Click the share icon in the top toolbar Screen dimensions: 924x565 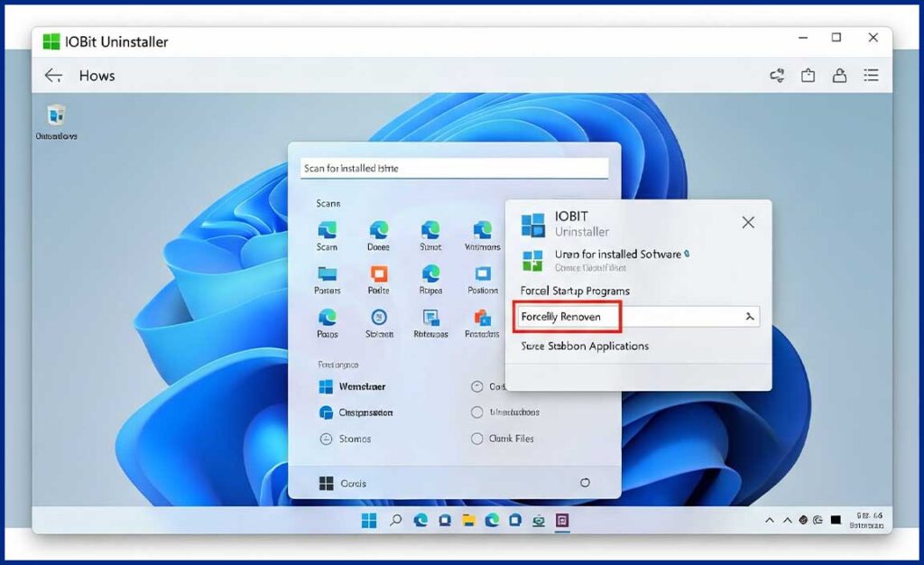coord(777,76)
